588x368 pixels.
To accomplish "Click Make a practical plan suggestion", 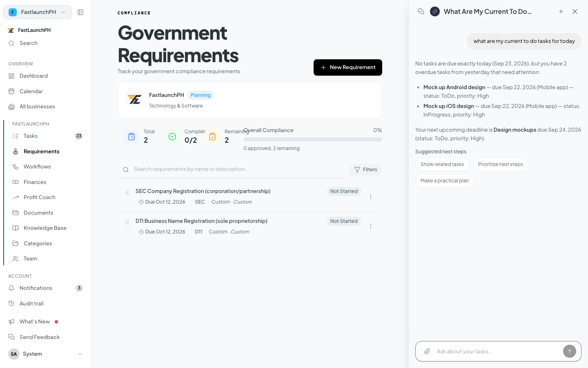I will tap(445, 181).
